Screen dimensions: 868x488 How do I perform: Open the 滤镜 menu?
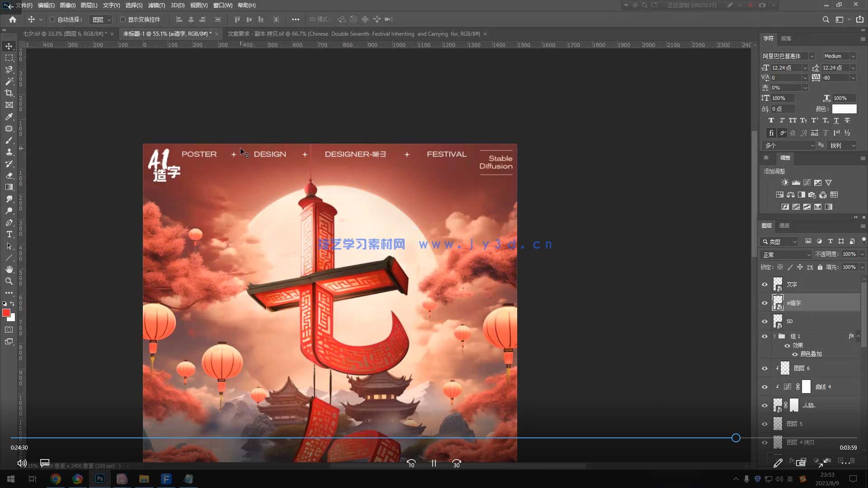(x=156, y=5)
